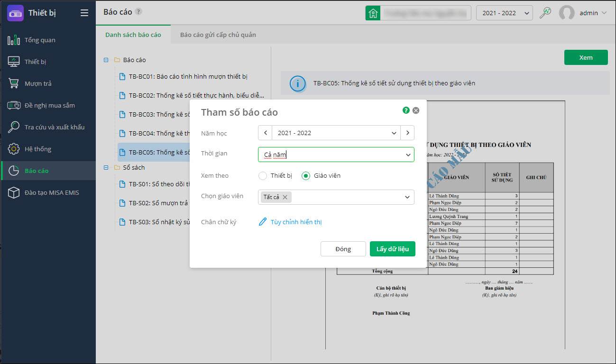Go to previous school year arrow
Viewport: 616px width, 364px height.
[265, 133]
